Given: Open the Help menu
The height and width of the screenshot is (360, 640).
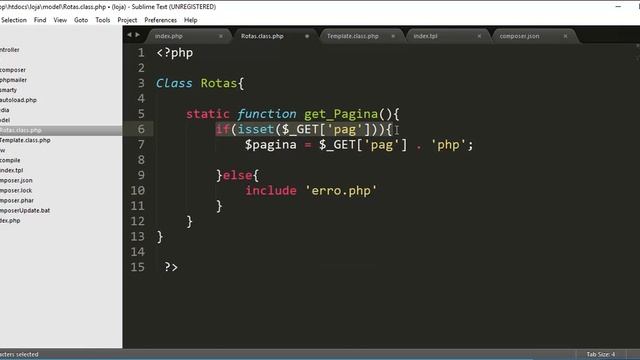Looking at the screenshot, I should (x=191, y=20).
